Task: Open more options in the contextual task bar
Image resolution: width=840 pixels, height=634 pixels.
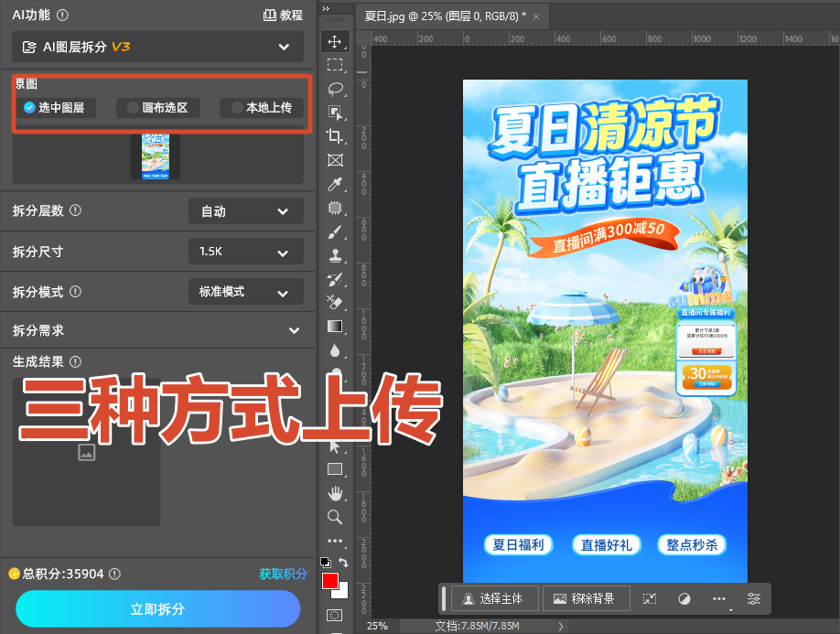Action: pyautogui.click(x=719, y=598)
